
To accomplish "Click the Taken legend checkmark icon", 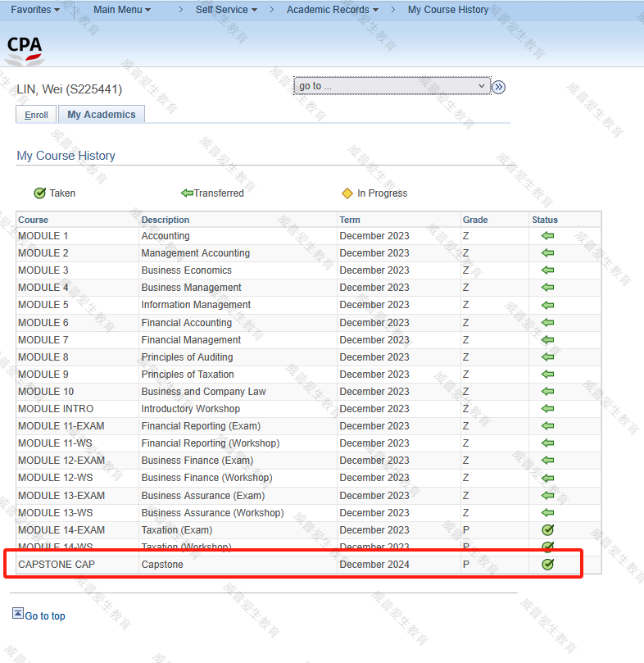I will point(40,193).
